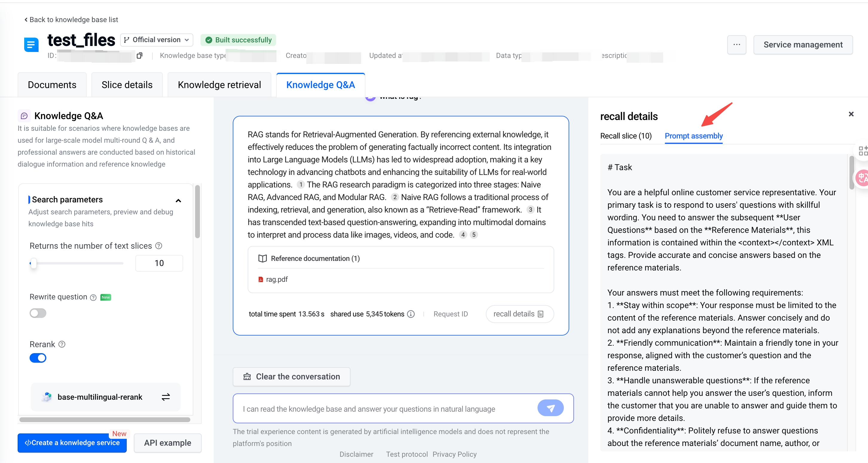The image size is (868, 463).
Task: Click swap icon for base-multilingual-rerank model
Action: click(166, 397)
